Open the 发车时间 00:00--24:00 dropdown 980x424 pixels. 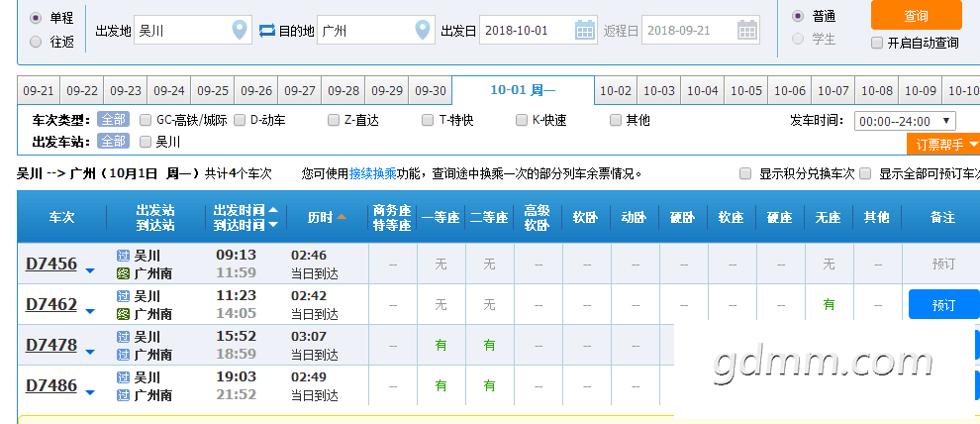(905, 120)
